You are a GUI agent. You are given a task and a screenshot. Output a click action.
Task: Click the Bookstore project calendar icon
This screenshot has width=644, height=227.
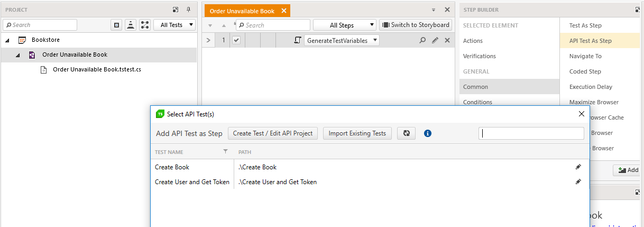coord(22,40)
